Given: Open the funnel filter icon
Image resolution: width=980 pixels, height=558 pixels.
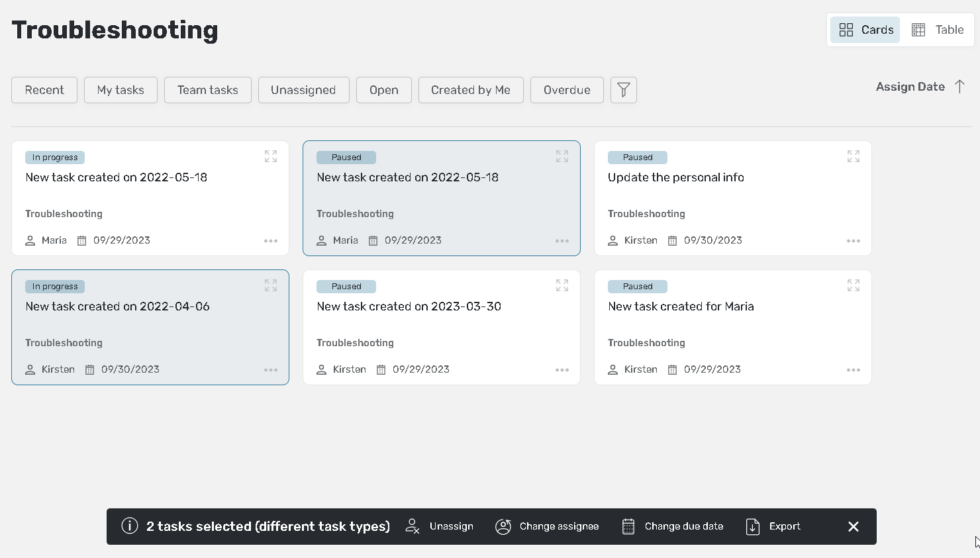Looking at the screenshot, I should tap(623, 90).
